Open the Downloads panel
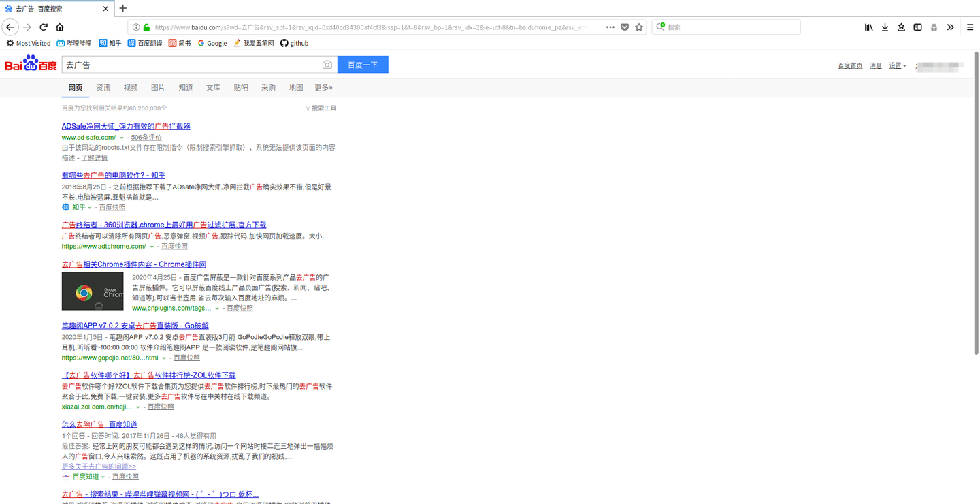980x504 pixels. point(885,27)
